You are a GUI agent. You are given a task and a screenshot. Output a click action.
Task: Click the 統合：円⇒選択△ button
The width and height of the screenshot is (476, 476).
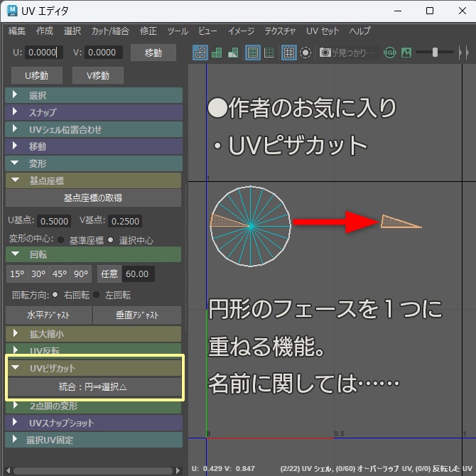click(x=94, y=386)
